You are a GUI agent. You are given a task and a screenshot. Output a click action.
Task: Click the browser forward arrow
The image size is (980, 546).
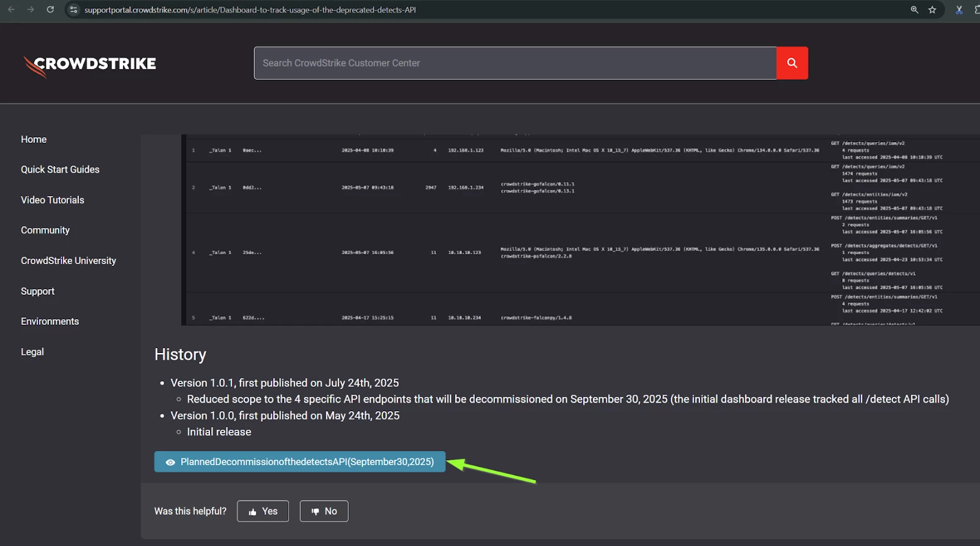31,10
